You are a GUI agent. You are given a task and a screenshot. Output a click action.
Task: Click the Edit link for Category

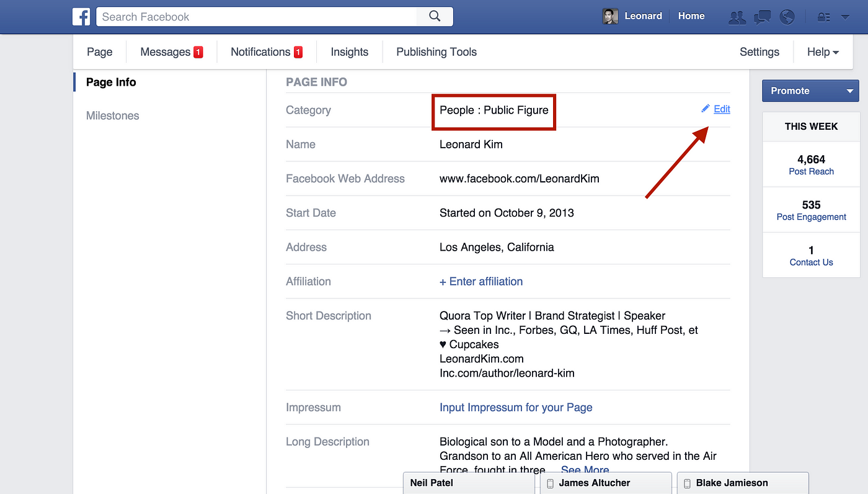pyautogui.click(x=722, y=109)
